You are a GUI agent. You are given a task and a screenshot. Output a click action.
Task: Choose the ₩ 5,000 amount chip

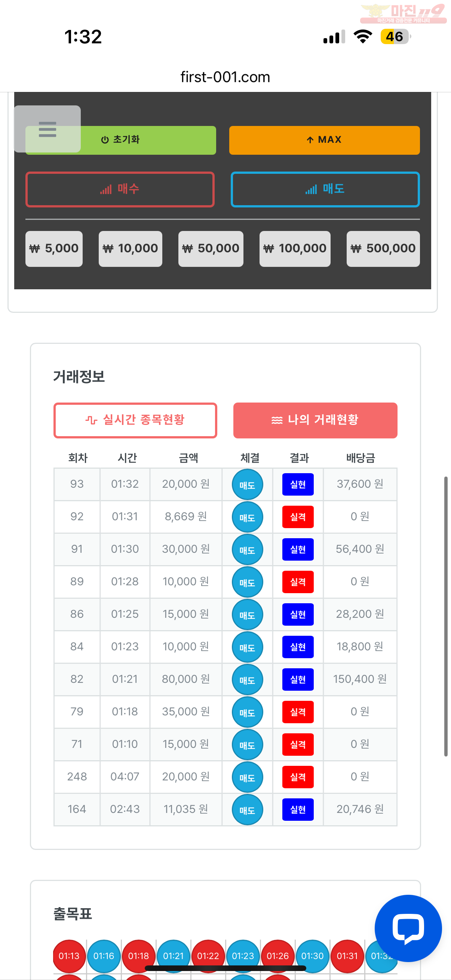tap(54, 249)
